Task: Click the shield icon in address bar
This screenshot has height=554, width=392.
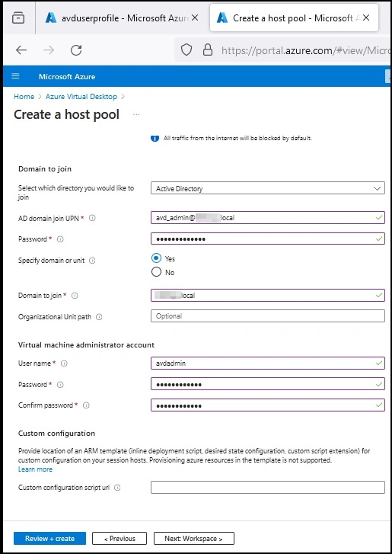Action: 186,50
